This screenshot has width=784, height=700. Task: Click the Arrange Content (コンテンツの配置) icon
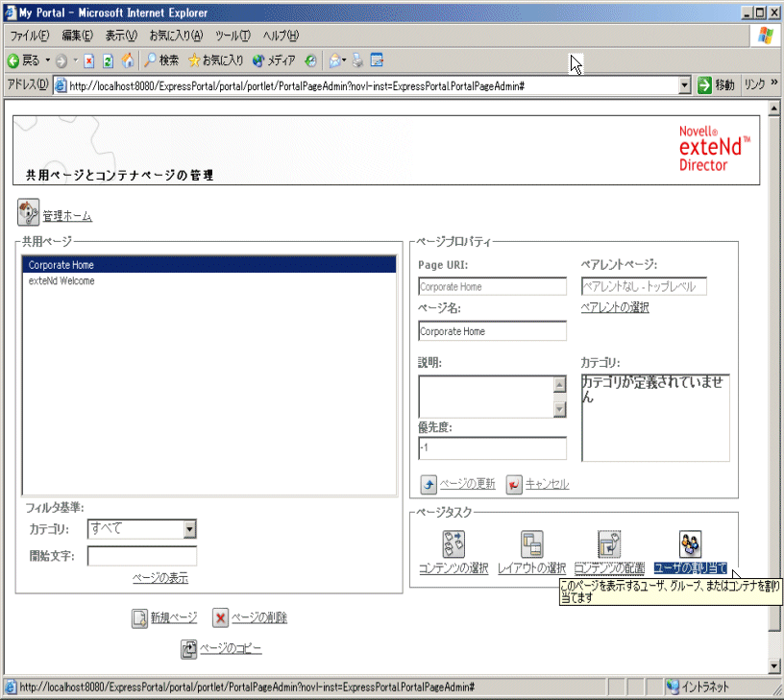tap(609, 544)
